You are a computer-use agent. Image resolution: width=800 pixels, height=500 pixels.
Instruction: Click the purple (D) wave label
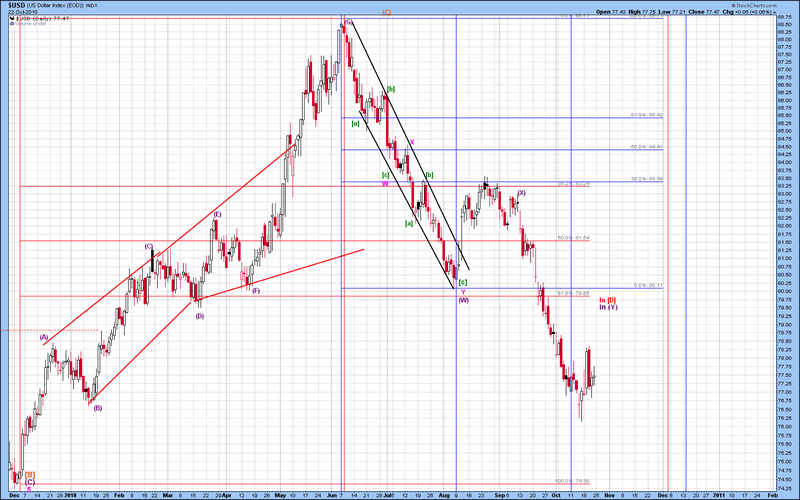pos(199,316)
